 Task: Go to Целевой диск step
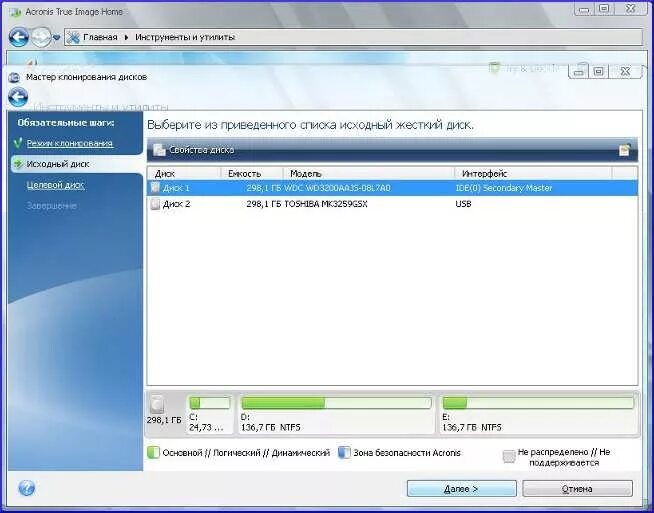pyautogui.click(x=55, y=185)
